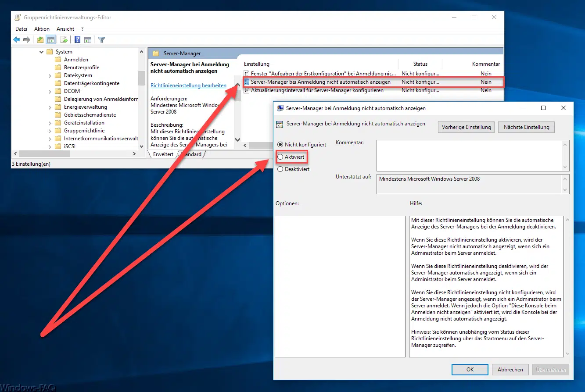Click the Abbrechen button
This screenshot has width=585, height=392.
[x=510, y=370]
